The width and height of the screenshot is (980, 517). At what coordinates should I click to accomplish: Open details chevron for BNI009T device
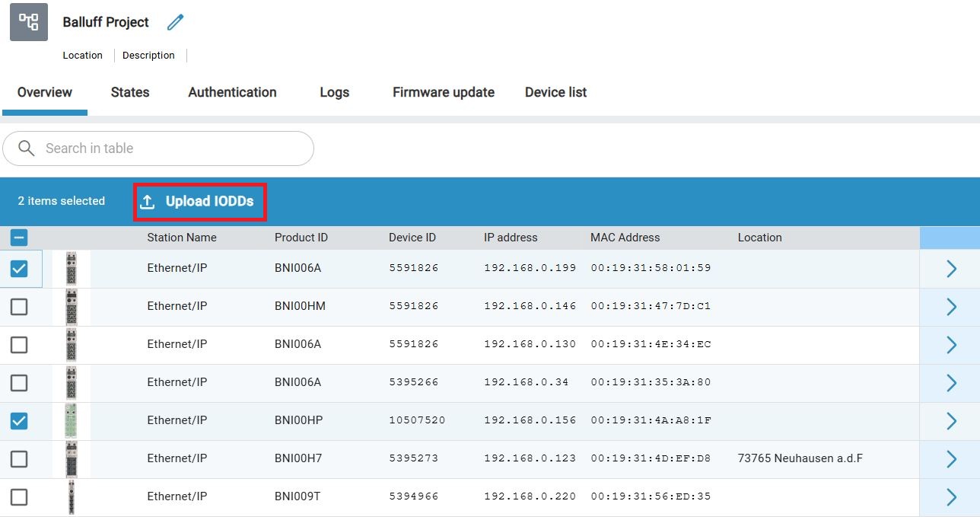[x=951, y=497]
